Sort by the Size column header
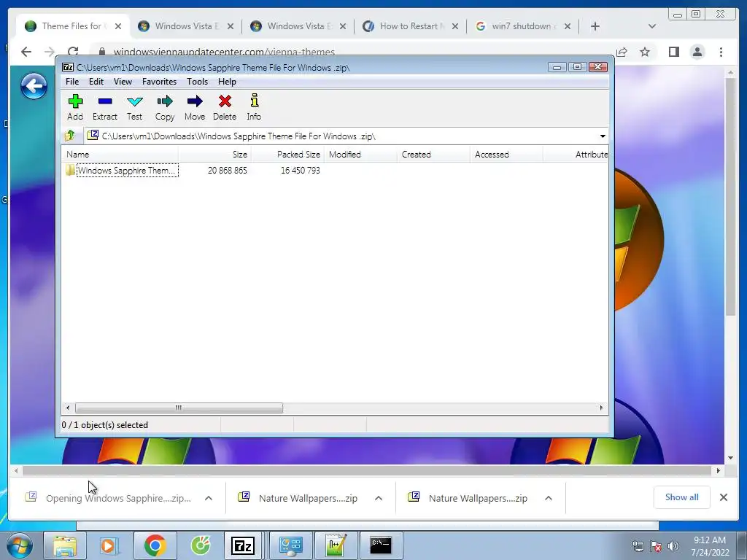The width and height of the screenshot is (747, 560). 215,155
